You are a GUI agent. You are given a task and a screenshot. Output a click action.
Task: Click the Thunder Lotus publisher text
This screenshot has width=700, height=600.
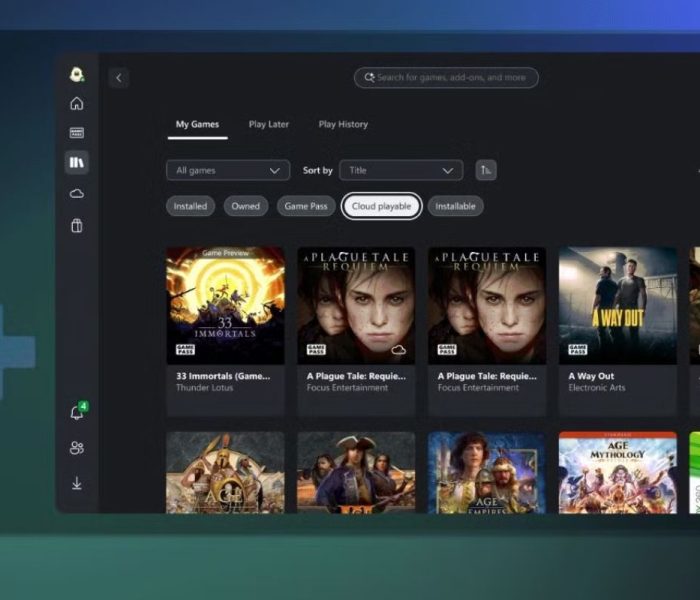[204, 388]
